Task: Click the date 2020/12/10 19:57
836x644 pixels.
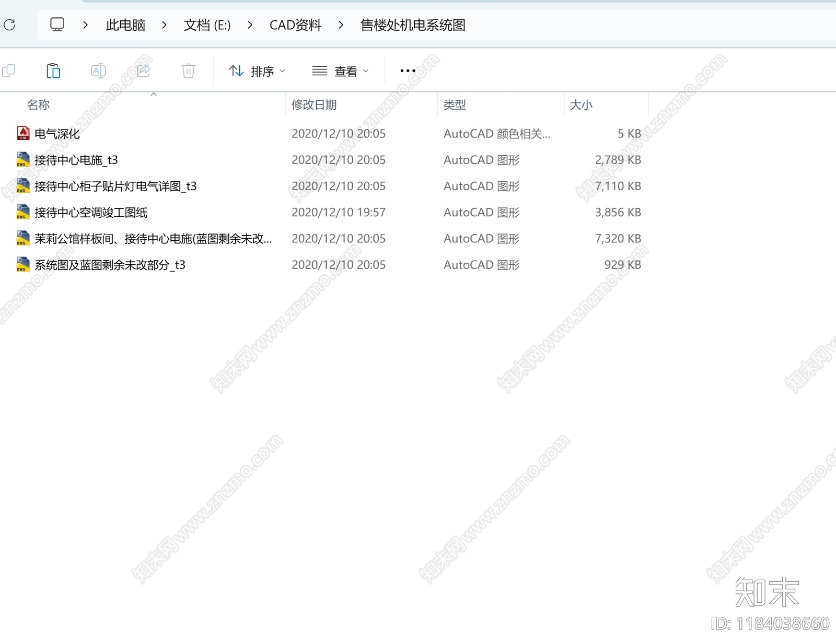Action: [x=339, y=213]
